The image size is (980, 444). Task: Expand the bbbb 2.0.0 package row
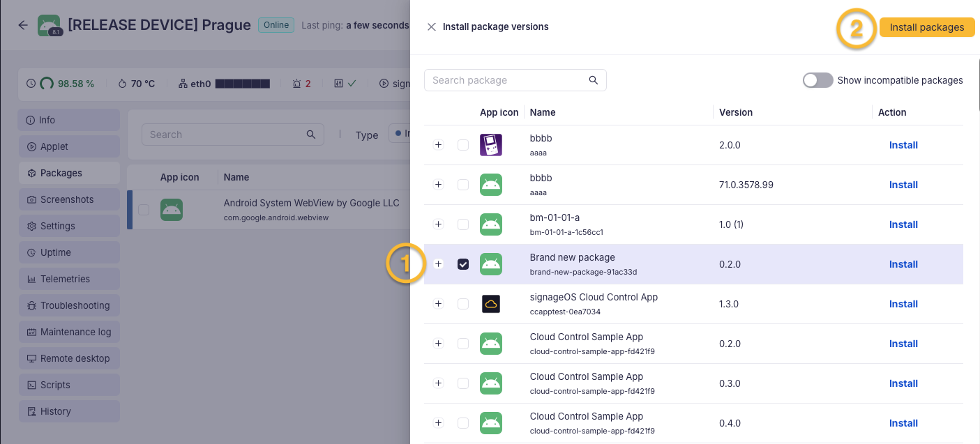coord(438,145)
